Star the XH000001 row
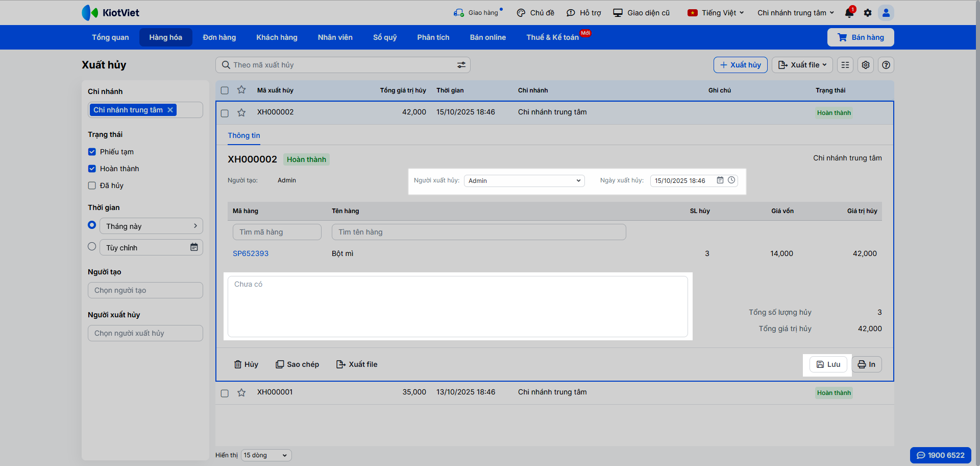Image resolution: width=980 pixels, height=466 pixels. click(x=241, y=392)
